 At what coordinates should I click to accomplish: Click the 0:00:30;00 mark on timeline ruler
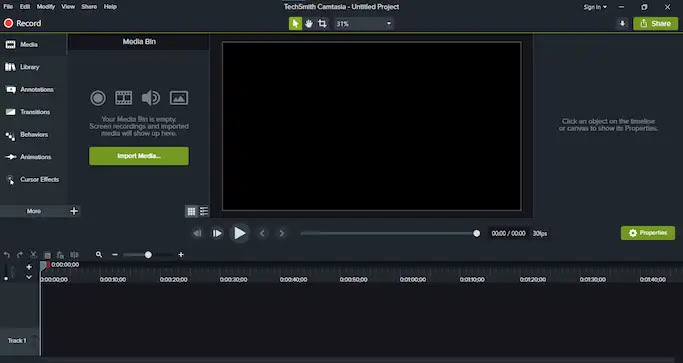pyautogui.click(x=233, y=279)
